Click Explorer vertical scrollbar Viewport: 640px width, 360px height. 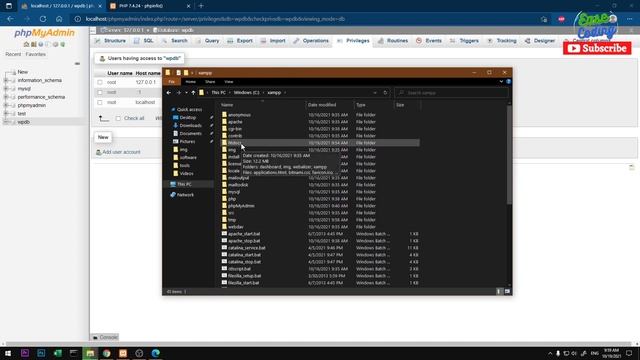(x=509, y=155)
